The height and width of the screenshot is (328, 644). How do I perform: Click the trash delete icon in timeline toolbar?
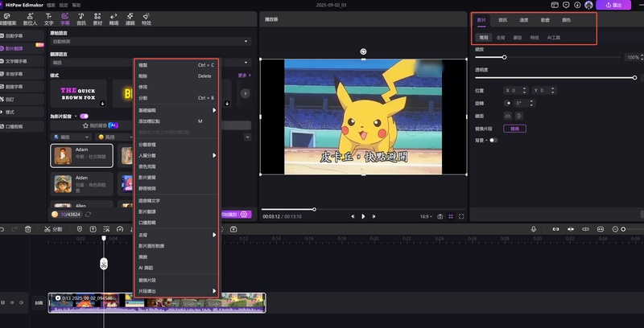[27, 229]
